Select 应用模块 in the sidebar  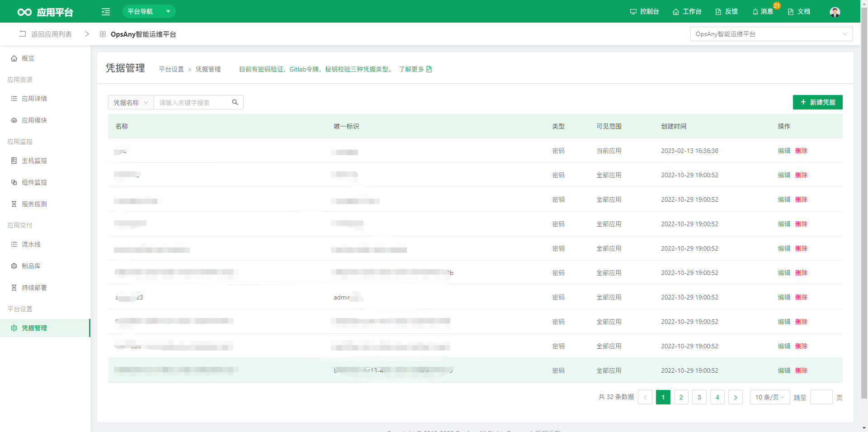[45, 120]
